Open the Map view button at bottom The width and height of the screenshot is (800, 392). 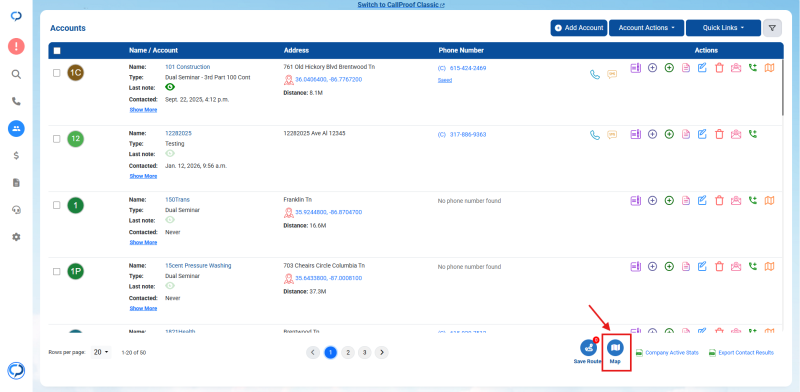(615, 348)
